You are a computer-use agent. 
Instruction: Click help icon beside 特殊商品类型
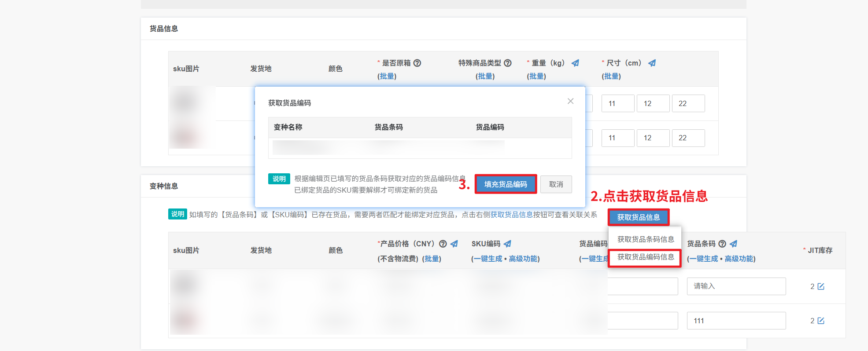point(507,63)
